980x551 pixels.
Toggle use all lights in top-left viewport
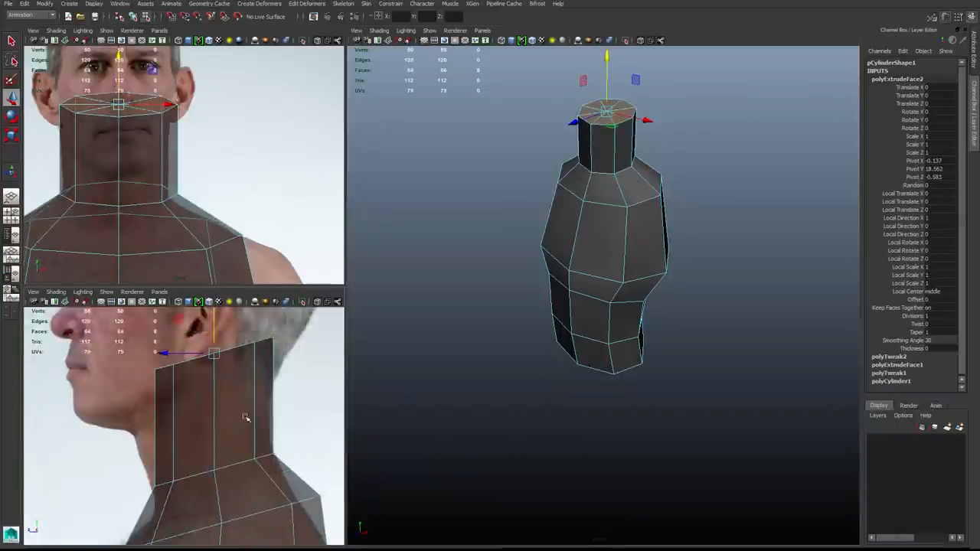click(228, 41)
